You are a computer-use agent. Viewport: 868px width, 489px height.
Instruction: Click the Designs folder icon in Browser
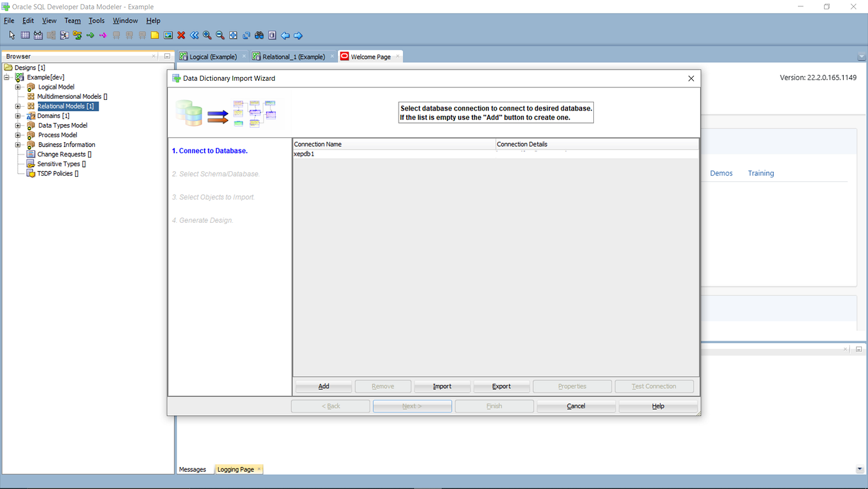click(x=8, y=67)
